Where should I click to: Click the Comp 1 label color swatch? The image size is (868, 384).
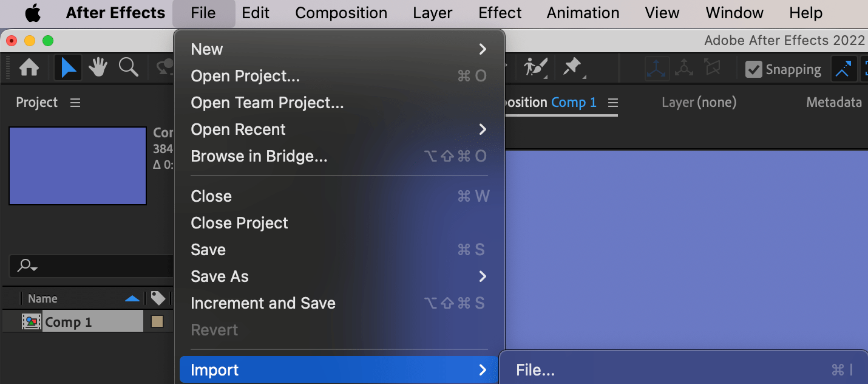(x=157, y=322)
